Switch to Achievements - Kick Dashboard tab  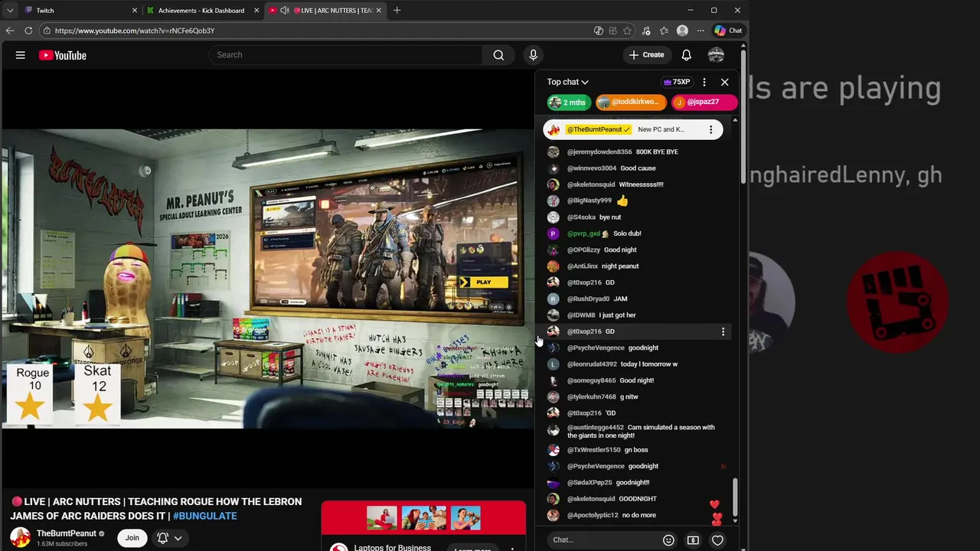click(x=202, y=11)
